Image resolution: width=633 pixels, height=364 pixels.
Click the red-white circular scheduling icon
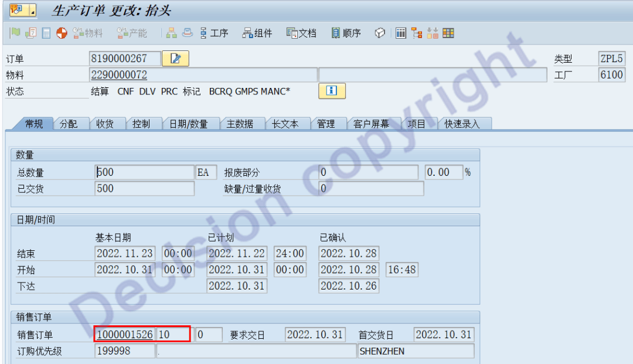(x=62, y=33)
